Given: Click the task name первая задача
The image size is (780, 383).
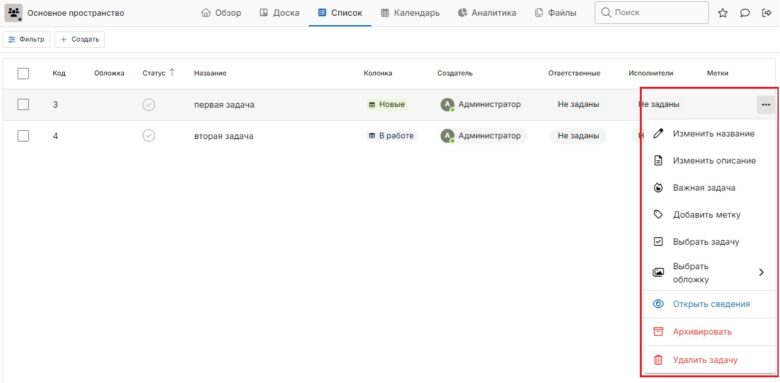Looking at the screenshot, I should point(224,104).
